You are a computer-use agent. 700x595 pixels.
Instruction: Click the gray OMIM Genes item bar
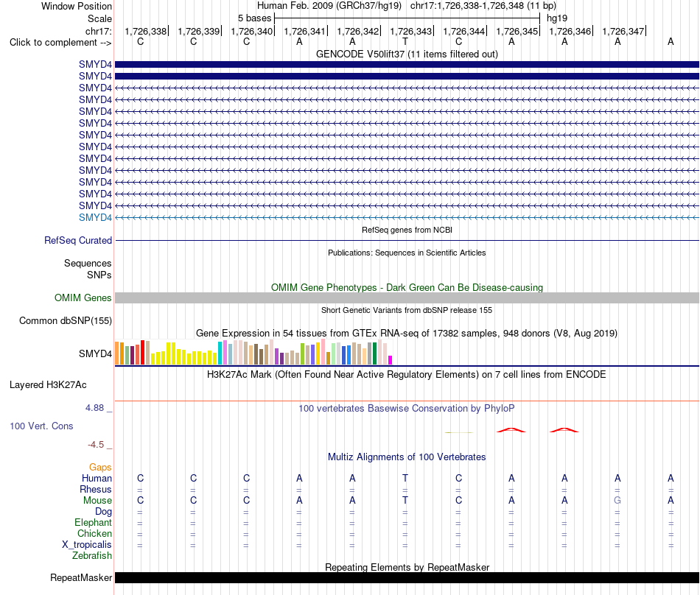(x=407, y=298)
